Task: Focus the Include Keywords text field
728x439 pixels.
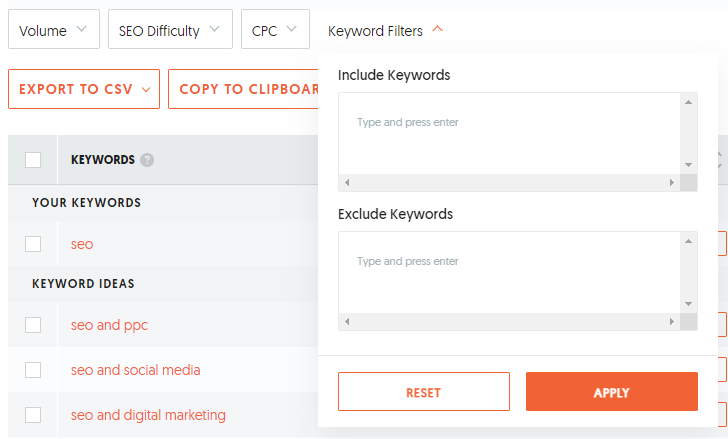Action: click(509, 134)
